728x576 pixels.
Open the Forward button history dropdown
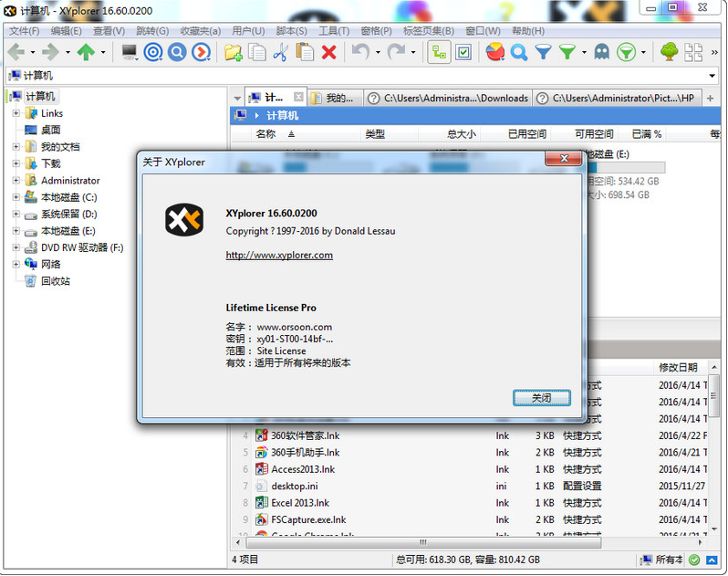point(68,53)
